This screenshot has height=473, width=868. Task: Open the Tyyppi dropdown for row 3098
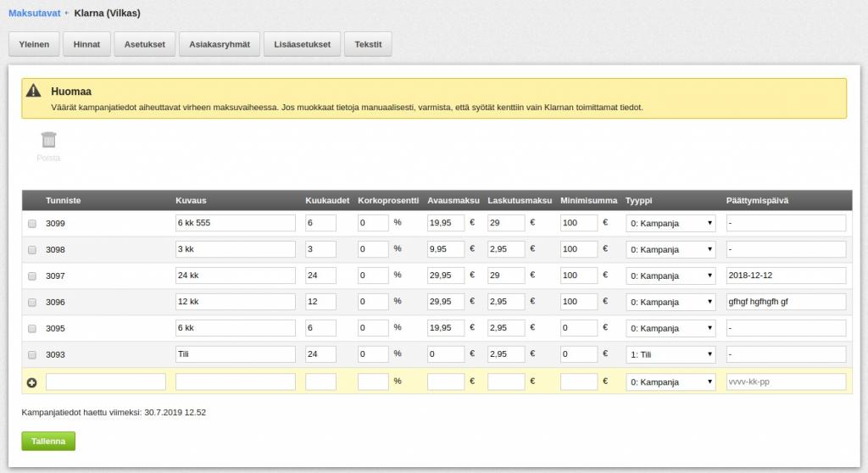pos(670,249)
